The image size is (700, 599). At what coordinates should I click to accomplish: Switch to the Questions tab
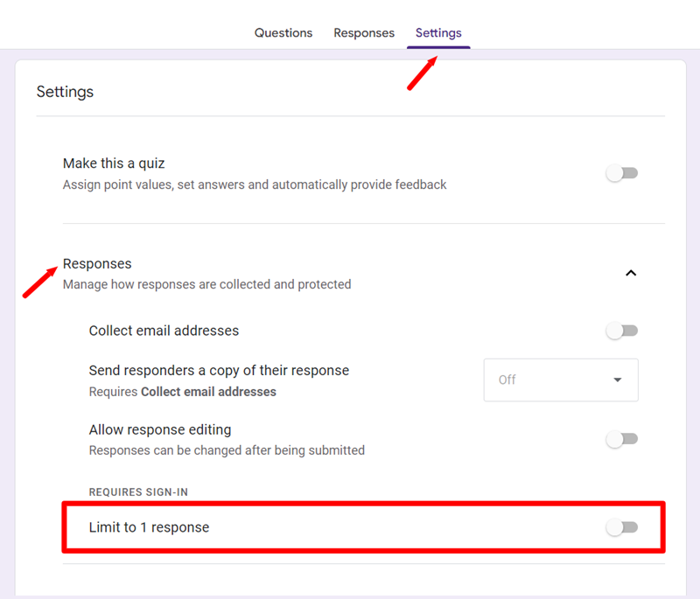(x=283, y=32)
